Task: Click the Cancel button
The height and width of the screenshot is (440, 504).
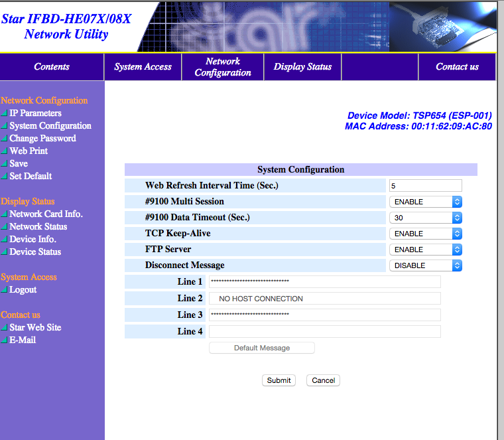Action: point(323,380)
